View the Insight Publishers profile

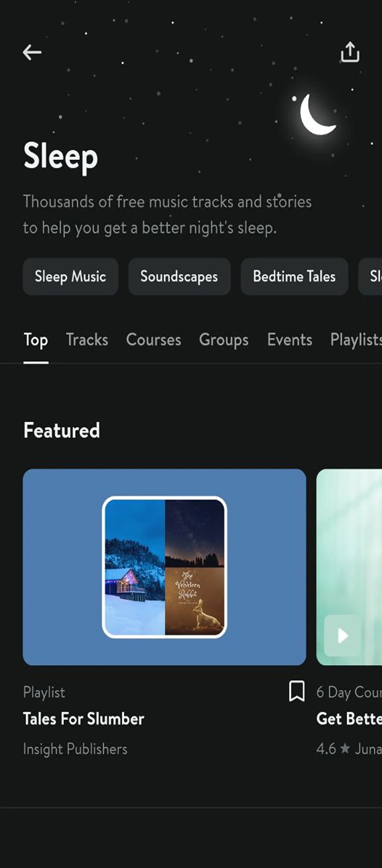pyautogui.click(x=75, y=749)
